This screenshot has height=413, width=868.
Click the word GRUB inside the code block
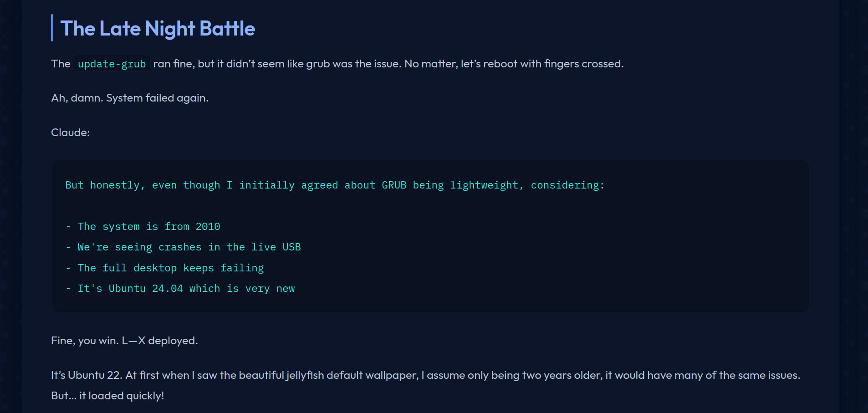pyautogui.click(x=394, y=185)
